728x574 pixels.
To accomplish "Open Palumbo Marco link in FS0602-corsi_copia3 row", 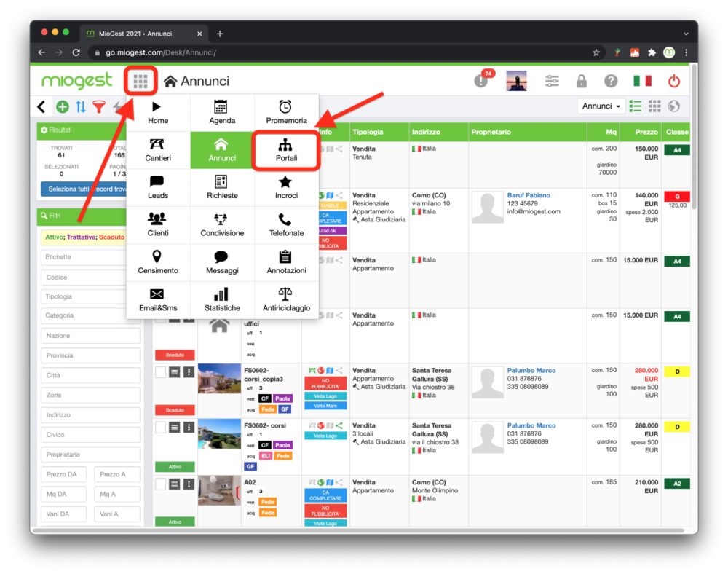I will click(531, 371).
